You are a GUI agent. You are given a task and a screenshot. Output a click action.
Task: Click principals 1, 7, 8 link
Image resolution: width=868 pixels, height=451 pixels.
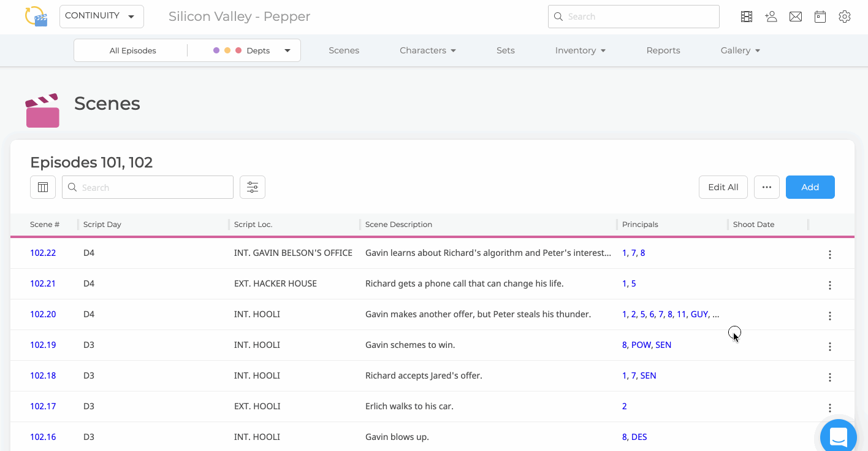pos(633,253)
